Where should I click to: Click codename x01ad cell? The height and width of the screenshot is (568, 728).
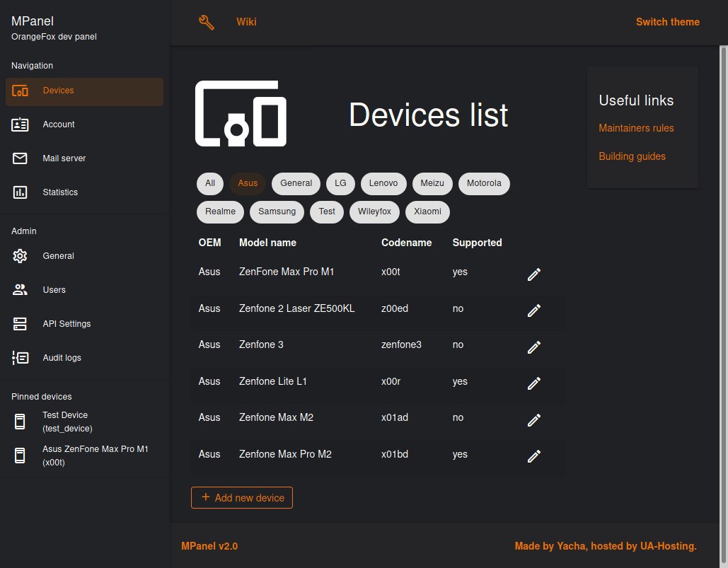395,417
